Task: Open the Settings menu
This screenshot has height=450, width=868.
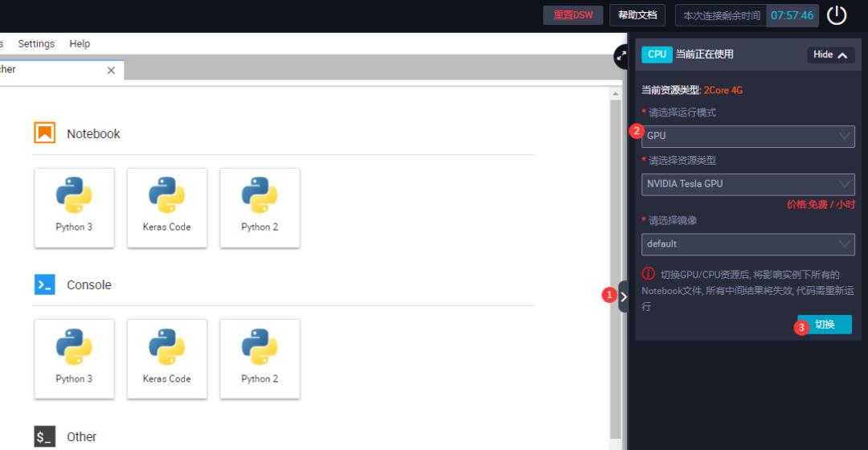Action: click(x=36, y=43)
